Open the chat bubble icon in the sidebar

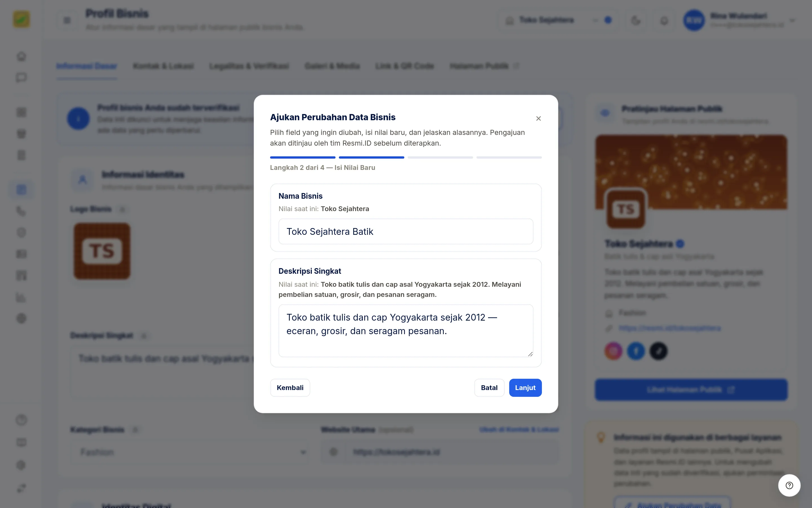pyautogui.click(x=21, y=78)
